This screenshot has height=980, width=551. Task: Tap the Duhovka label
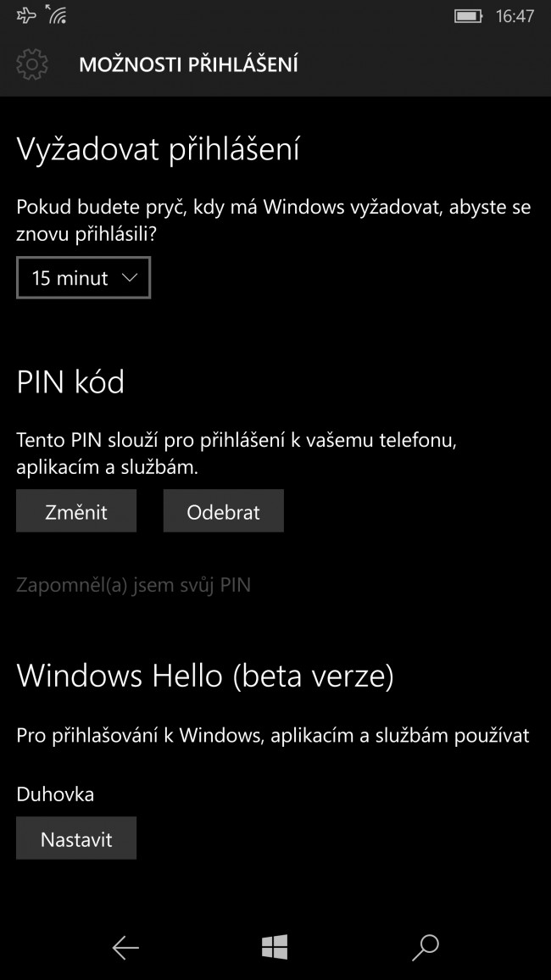tap(55, 794)
